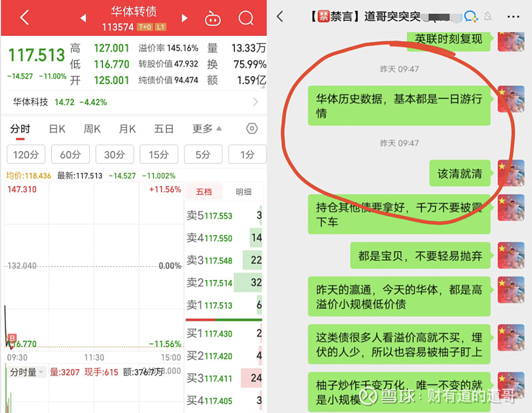Choose the 30分 interval button
The width and height of the screenshot is (532, 413).
pos(114,154)
